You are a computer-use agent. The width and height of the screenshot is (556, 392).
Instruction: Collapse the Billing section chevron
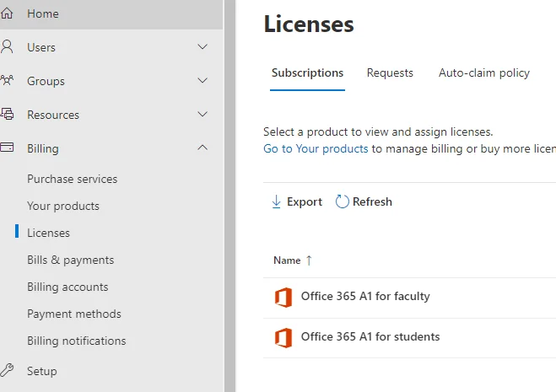point(202,148)
